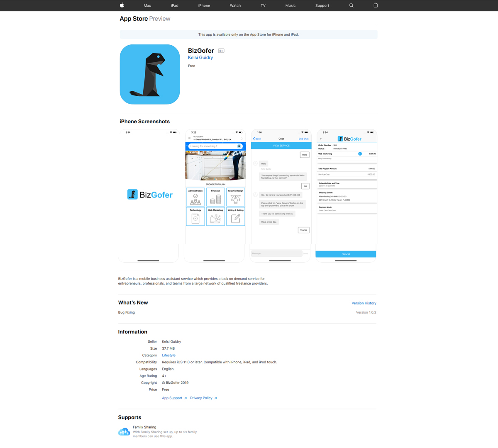498x448 pixels.
Task: Click the 'iPhone Screenshots' heading
Action: click(144, 122)
